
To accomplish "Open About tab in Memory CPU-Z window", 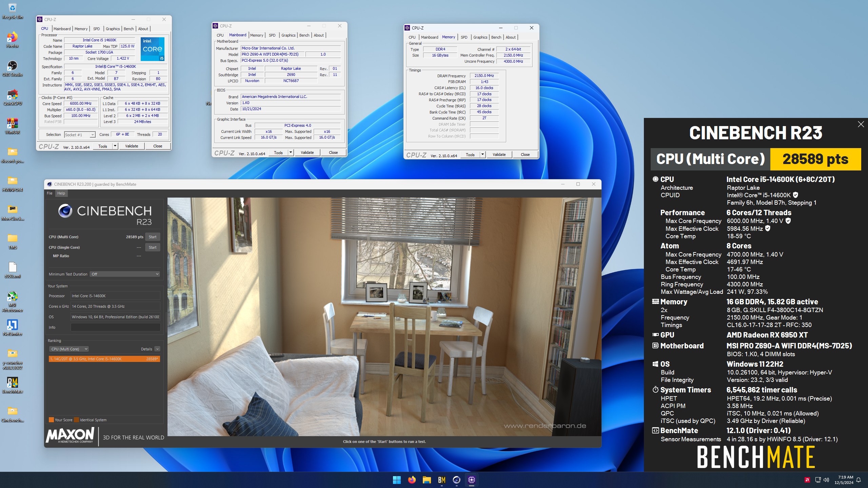I will (511, 37).
